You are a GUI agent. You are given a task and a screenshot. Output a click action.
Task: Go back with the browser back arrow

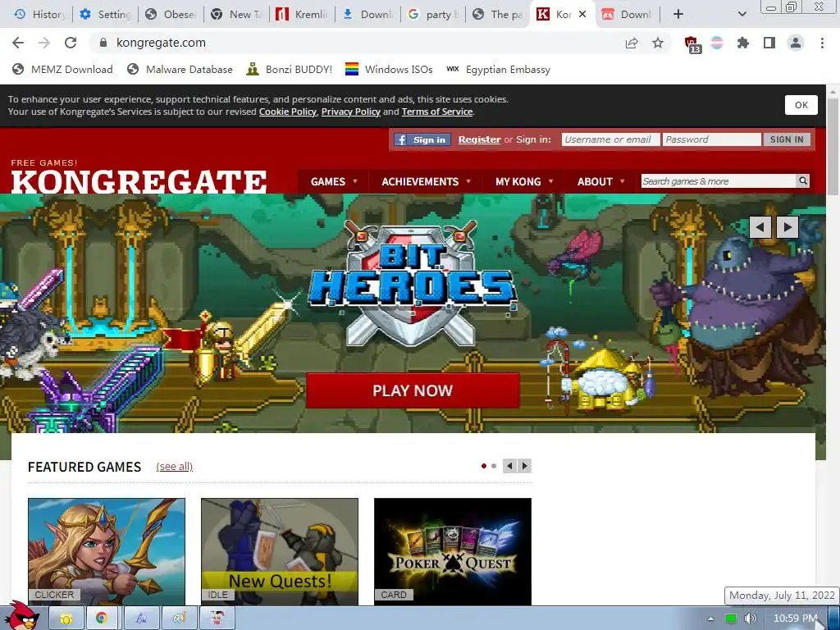click(x=18, y=43)
